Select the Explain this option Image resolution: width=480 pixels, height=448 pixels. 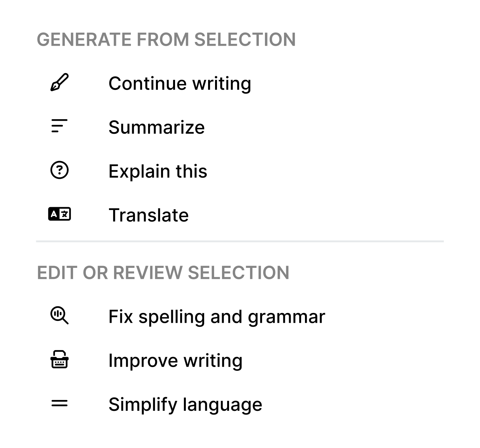click(158, 171)
